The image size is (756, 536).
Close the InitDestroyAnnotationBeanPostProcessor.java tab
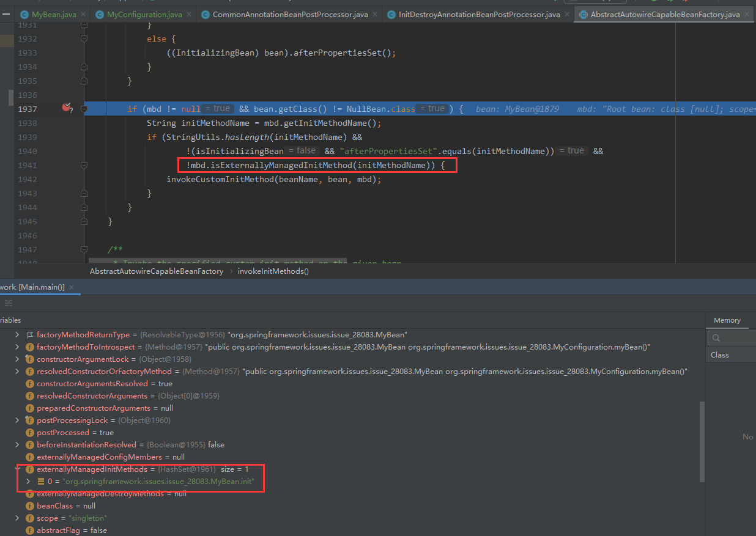pos(566,14)
